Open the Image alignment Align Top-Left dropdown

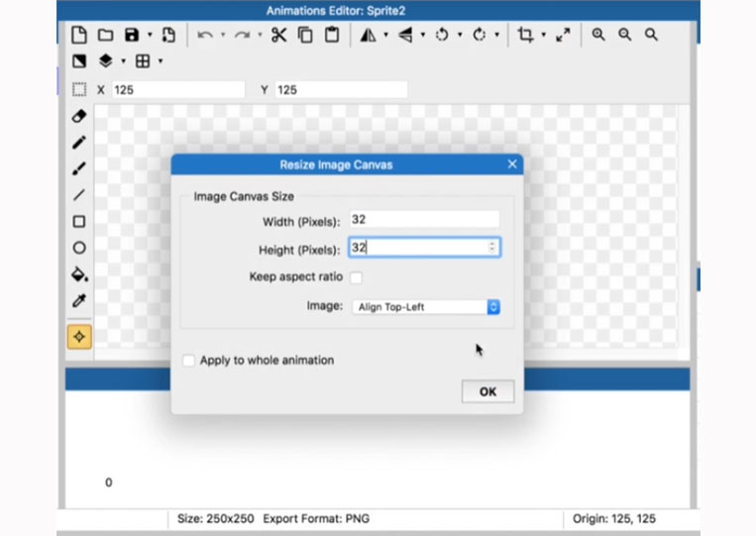pyautogui.click(x=426, y=307)
